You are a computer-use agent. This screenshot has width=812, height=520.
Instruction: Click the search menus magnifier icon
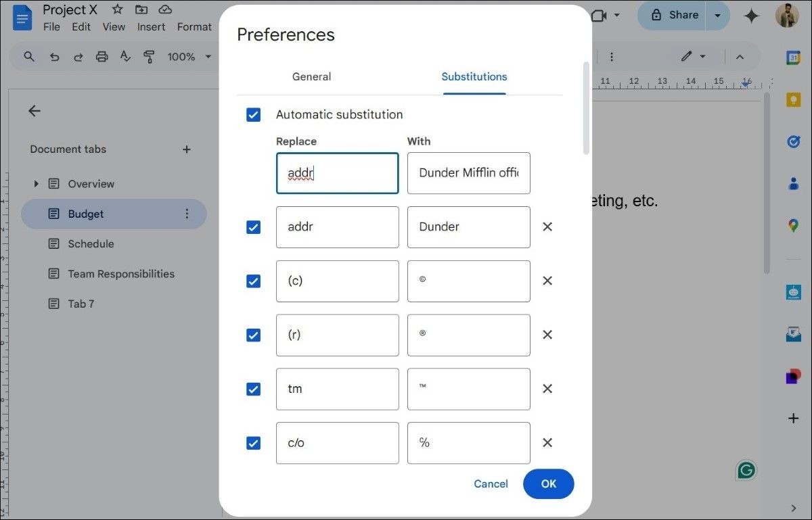click(29, 57)
